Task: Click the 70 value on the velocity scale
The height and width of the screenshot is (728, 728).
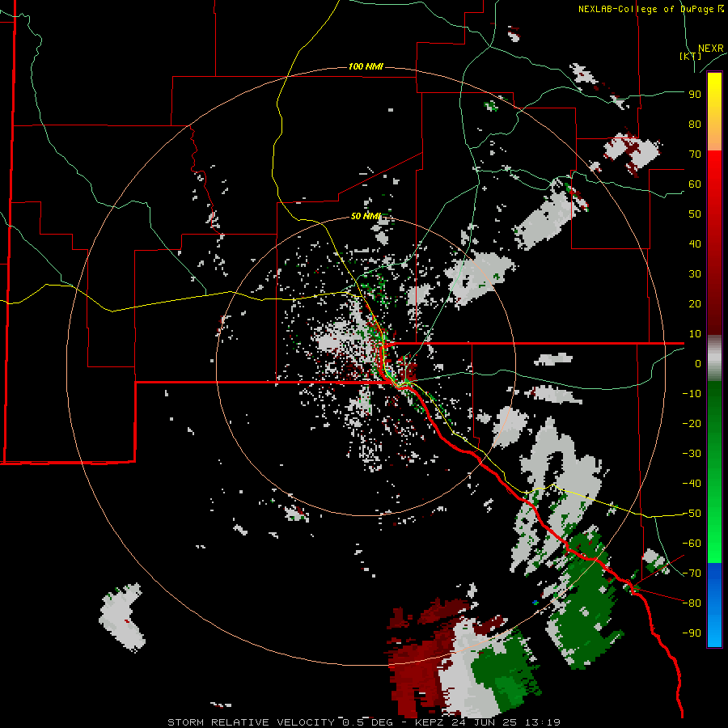Action: 695,154
